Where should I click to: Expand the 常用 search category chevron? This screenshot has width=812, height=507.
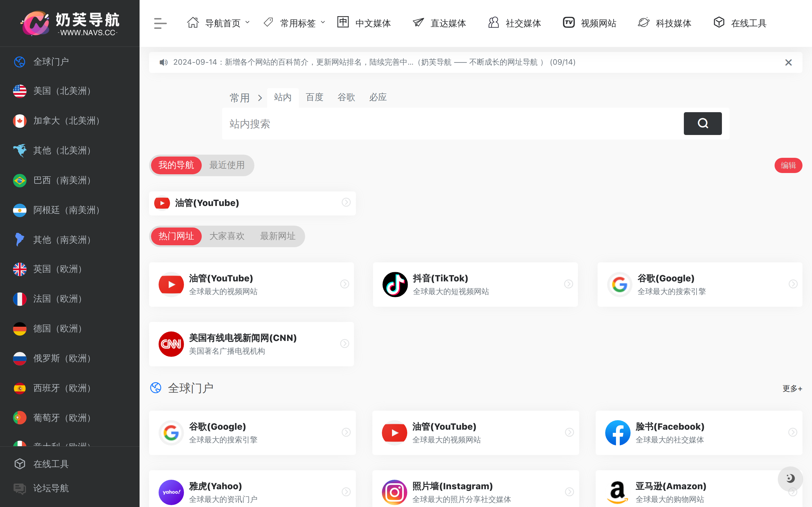(x=260, y=98)
